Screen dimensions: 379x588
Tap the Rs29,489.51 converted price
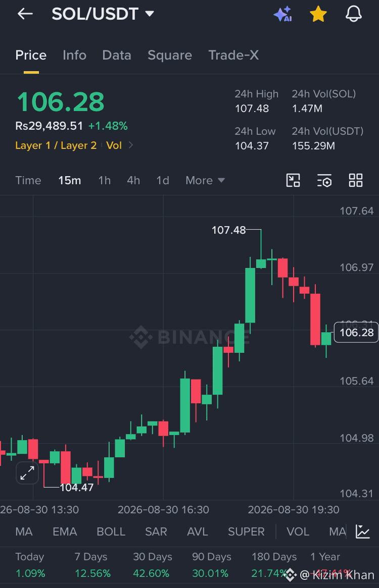coord(49,126)
